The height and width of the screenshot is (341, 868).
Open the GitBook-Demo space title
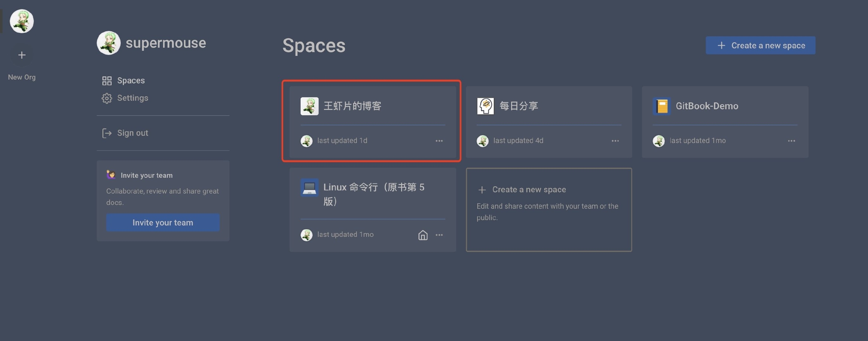[707, 106]
